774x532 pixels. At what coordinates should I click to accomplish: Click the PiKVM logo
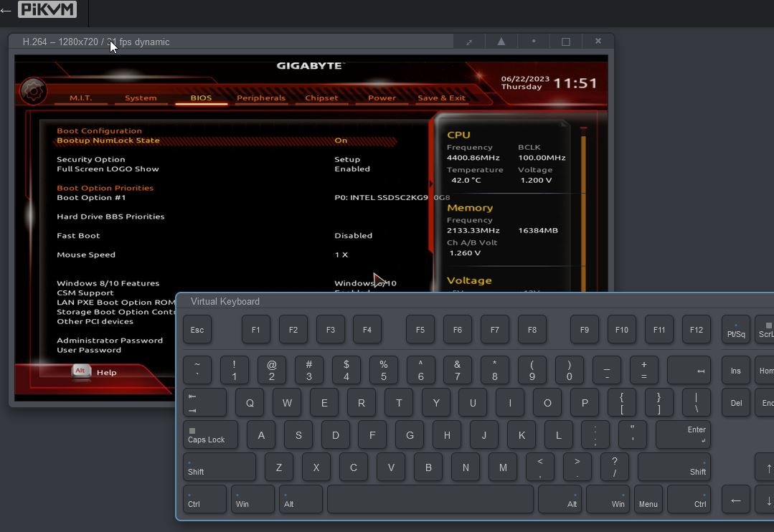click(47, 9)
